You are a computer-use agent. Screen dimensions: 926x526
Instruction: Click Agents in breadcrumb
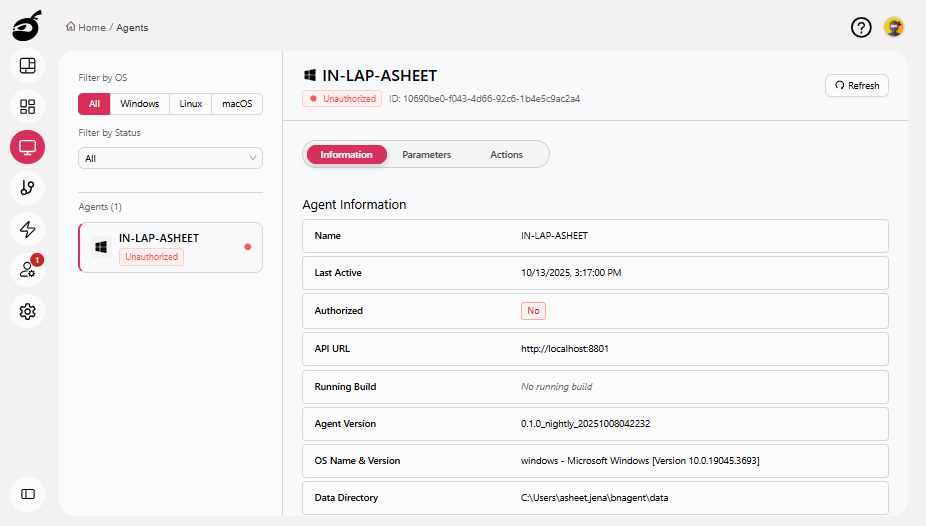click(x=132, y=28)
